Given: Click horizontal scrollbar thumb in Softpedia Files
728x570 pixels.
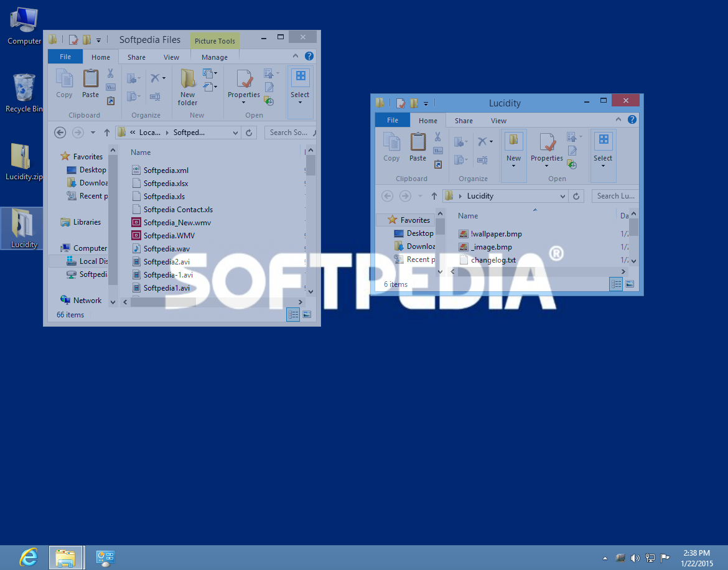Looking at the screenshot, I should (165, 302).
